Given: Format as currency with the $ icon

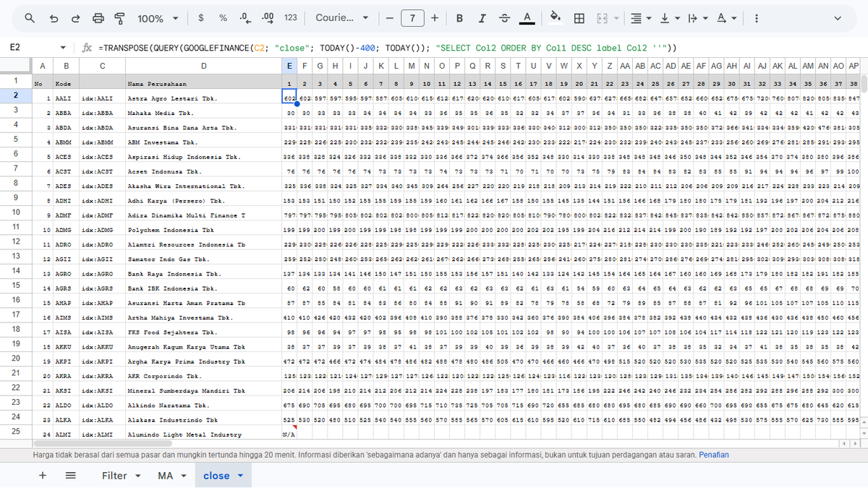Looking at the screenshot, I should [200, 18].
